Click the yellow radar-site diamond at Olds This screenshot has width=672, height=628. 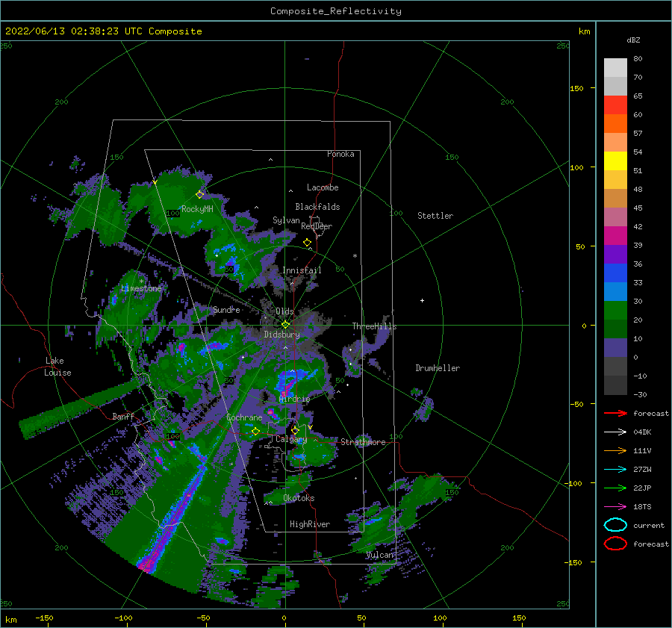tap(285, 325)
